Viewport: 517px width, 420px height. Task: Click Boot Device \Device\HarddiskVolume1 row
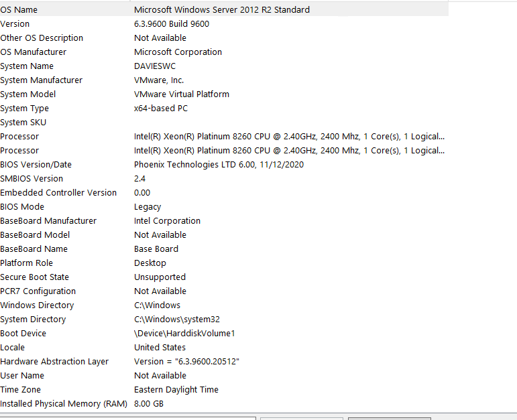click(x=224, y=334)
